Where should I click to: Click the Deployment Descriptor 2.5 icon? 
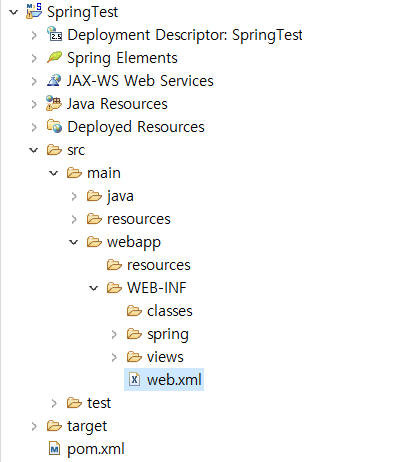click(54, 34)
